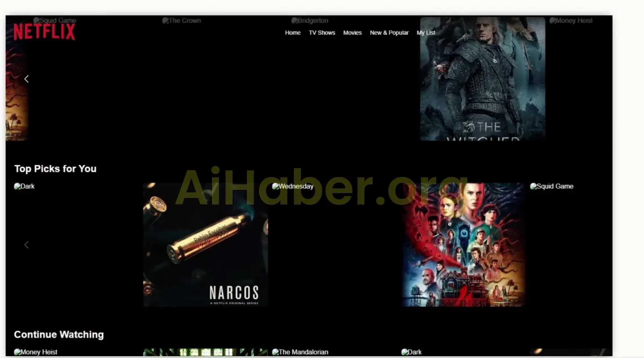
Task: Collapse the hero carousel with the left chevron
Action: (x=26, y=79)
